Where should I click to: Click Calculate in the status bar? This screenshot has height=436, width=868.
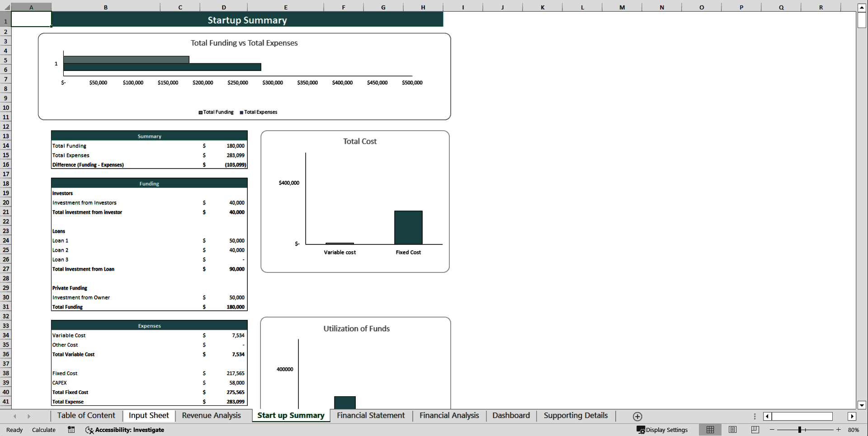pyautogui.click(x=43, y=430)
